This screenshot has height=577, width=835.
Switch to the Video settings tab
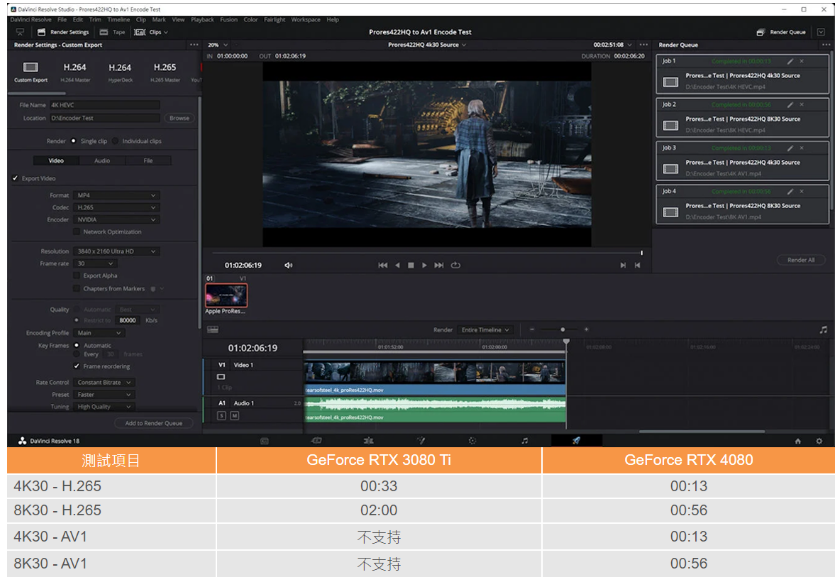coord(56,160)
